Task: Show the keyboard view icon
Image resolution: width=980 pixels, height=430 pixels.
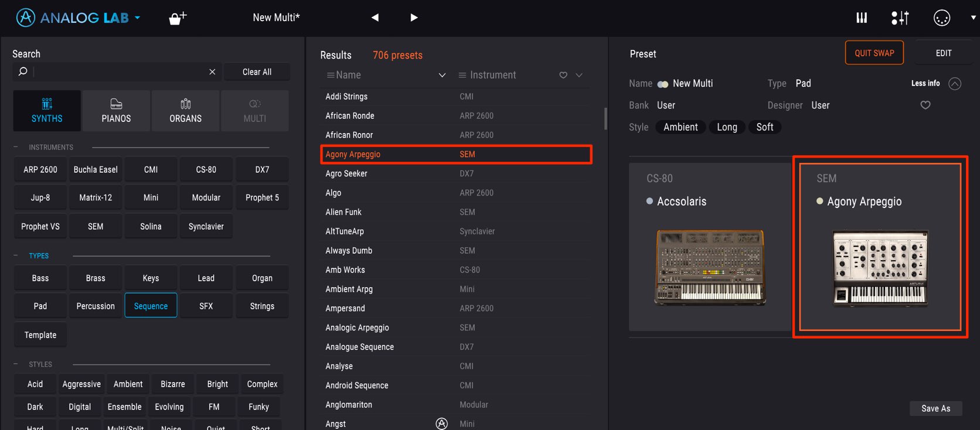Action: click(x=862, y=18)
